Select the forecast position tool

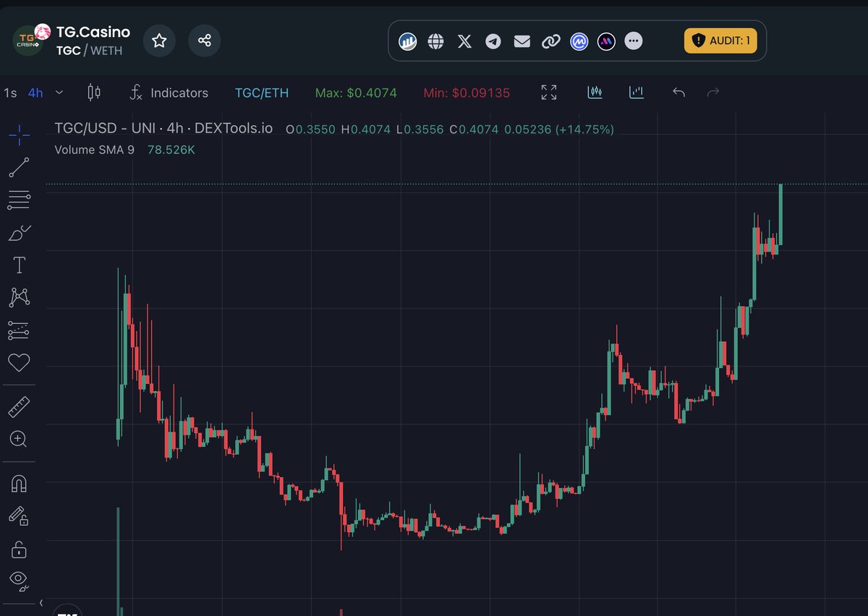point(19,330)
